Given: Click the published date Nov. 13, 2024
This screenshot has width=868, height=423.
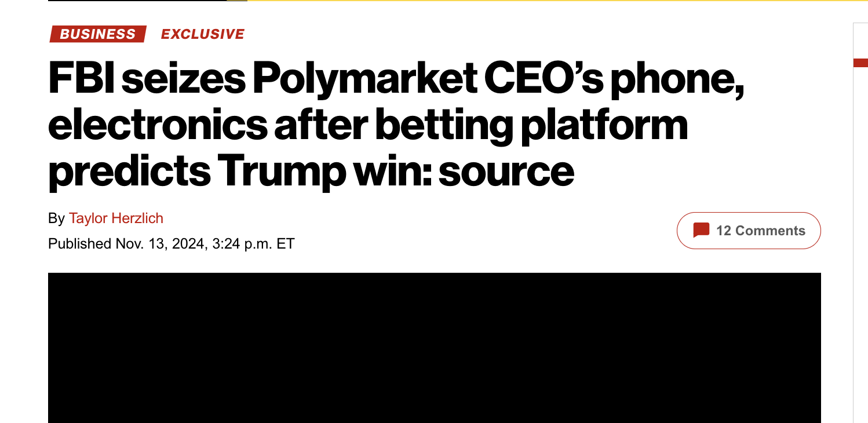Looking at the screenshot, I should tap(160, 244).
